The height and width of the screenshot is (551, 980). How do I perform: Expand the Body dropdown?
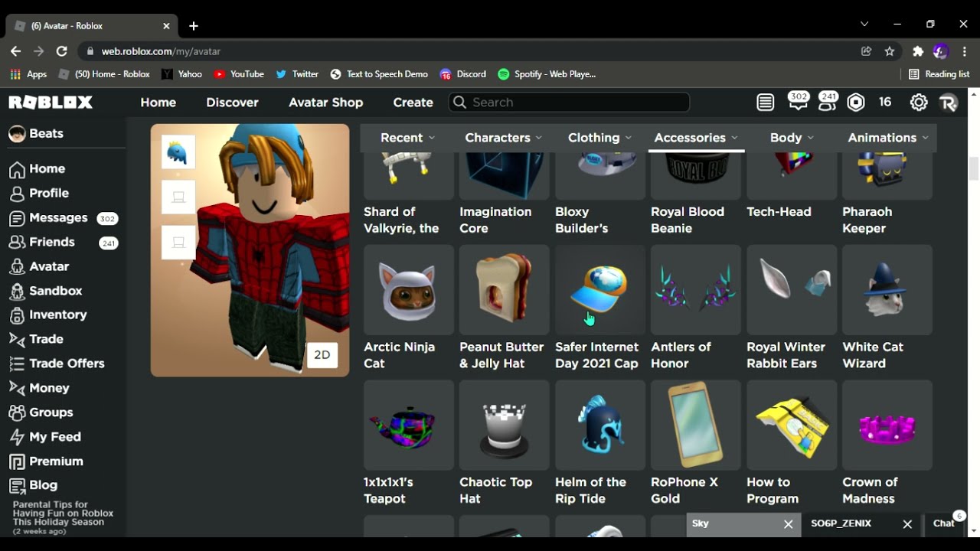coord(792,138)
